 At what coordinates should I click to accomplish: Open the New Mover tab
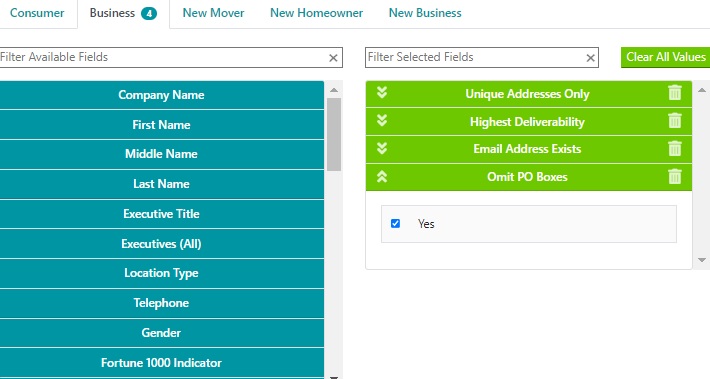213,13
